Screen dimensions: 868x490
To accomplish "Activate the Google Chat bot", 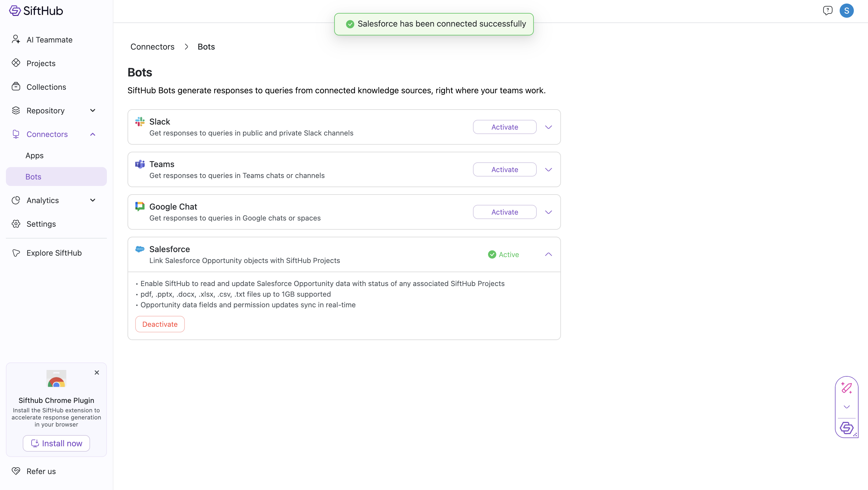I will coord(505,212).
